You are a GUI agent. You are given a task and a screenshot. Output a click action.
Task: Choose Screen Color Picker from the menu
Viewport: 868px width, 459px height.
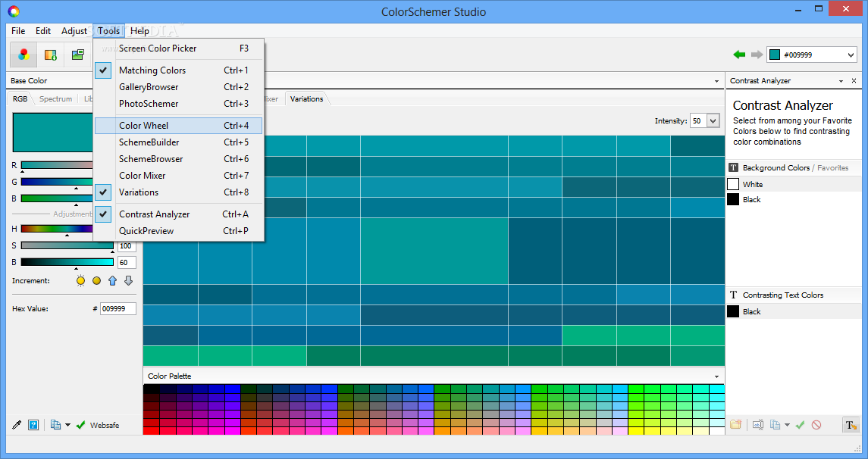point(178,48)
